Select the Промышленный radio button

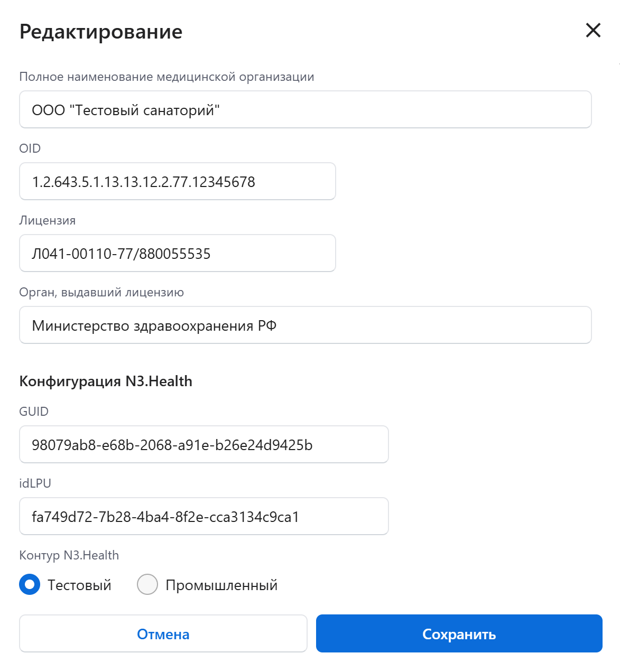tap(147, 585)
